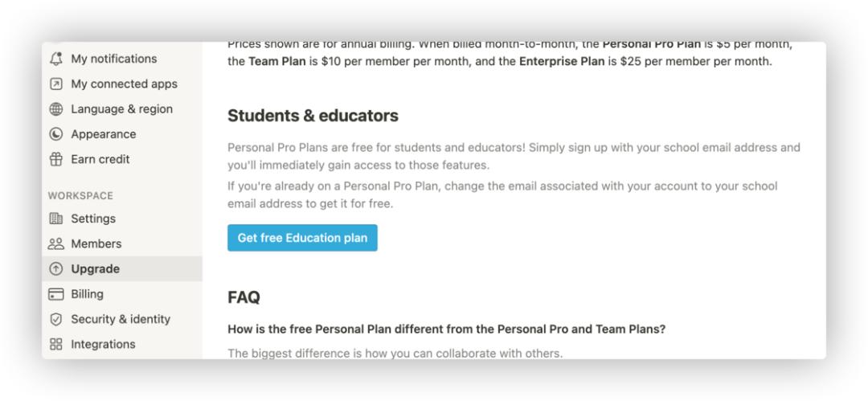Go to the Billing section
Image resolution: width=868 pixels, height=401 pixels.
pos(122,293)
